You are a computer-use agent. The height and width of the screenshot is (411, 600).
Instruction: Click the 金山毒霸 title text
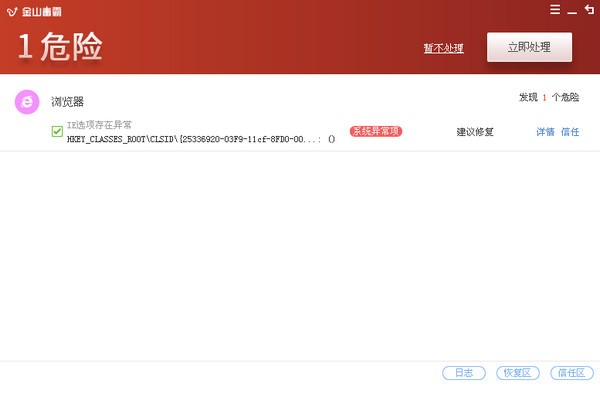coord(41,12)
